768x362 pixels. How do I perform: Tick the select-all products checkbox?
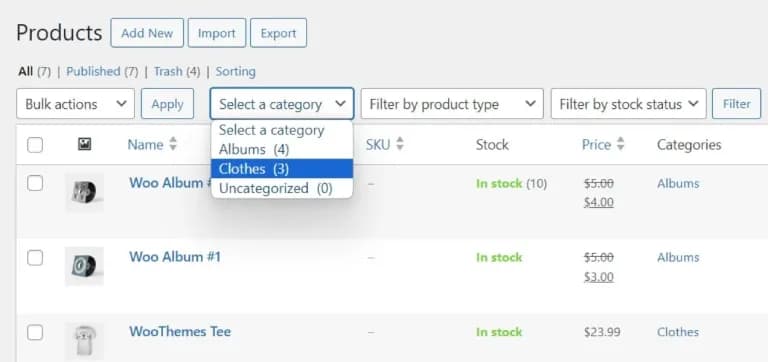click(x=35, y=145)
